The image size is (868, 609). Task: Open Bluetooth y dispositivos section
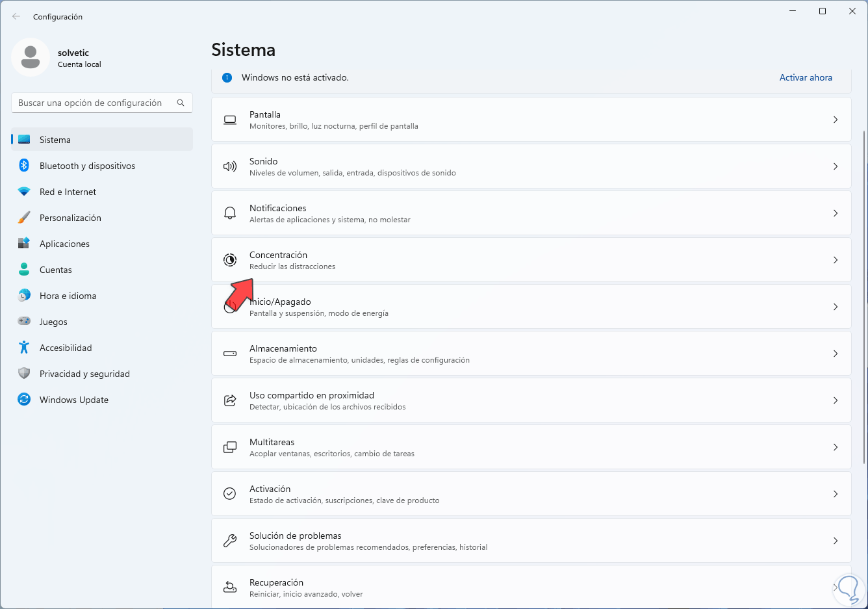[x=87, y=166]
